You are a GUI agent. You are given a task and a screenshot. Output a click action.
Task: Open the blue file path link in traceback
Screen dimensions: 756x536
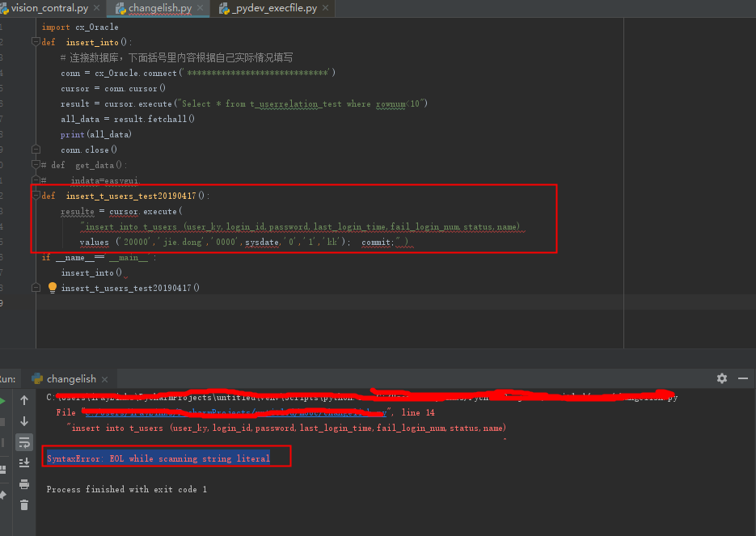point(236,412)
